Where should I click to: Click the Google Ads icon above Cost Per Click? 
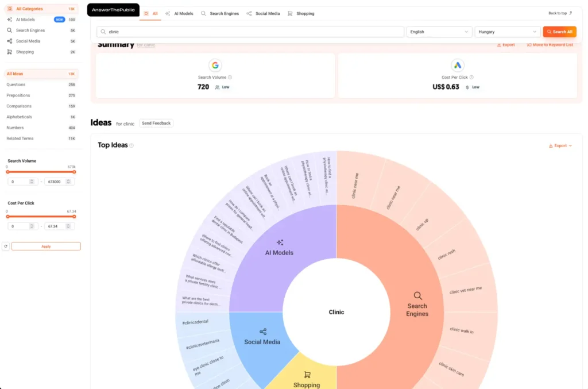pyautogui.click(x=458, y=65)
